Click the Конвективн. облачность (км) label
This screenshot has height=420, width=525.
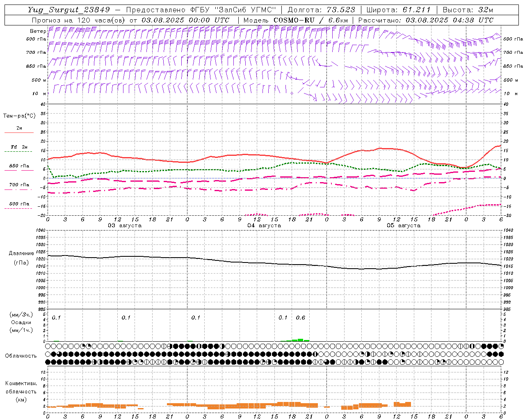(x=21, y=391)
